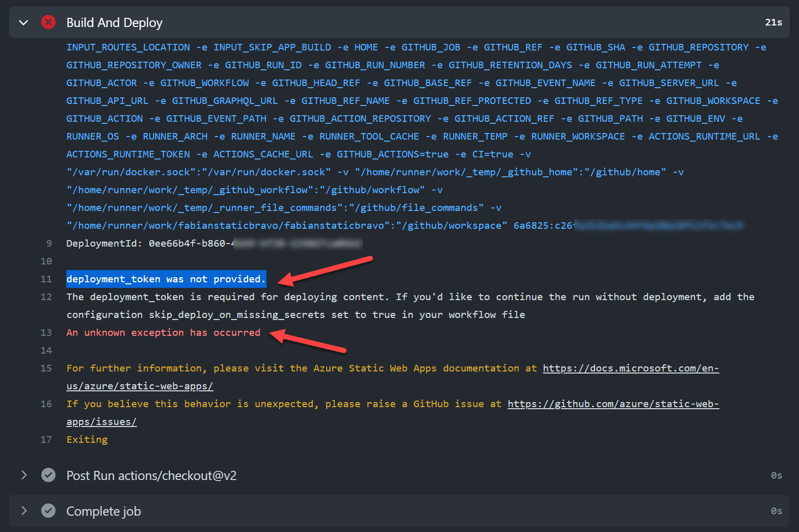Click the Post Run actions/checkout@v2 title
The image size is (799, 532).
(151, 475)
